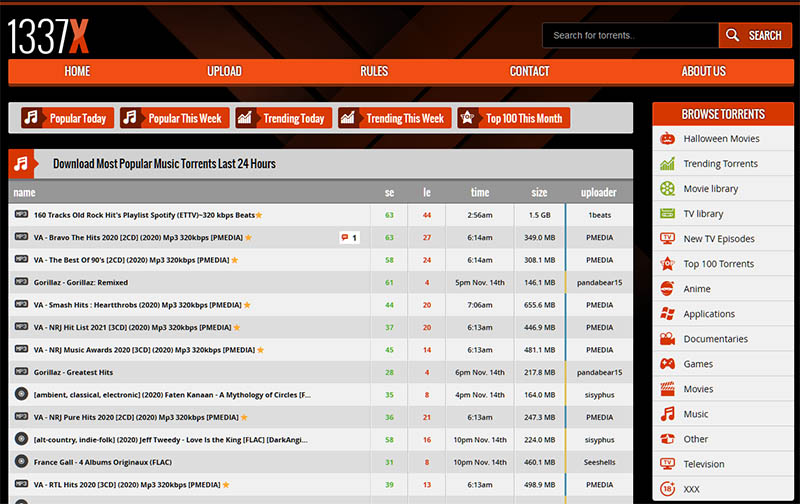This screenshot has height=504, width=800.
Task: Click the Games controller icon
Action: [667, 363]
